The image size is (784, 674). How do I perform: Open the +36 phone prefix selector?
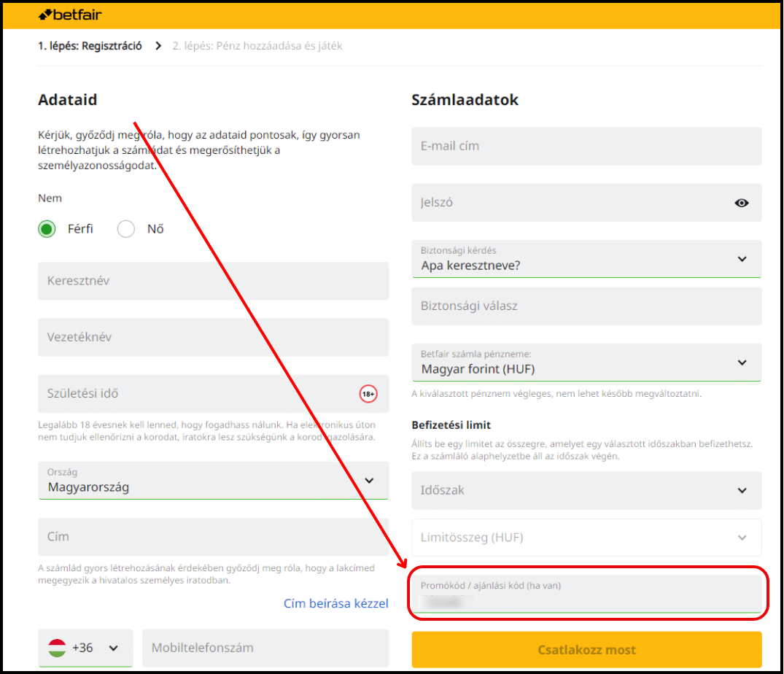pyautogui.click(x=85, y=648)
